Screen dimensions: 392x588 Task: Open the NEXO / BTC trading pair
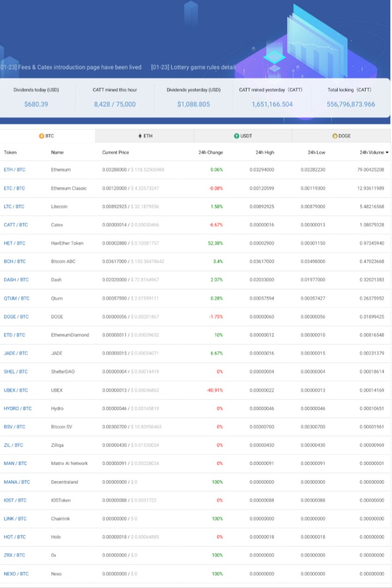16,574
